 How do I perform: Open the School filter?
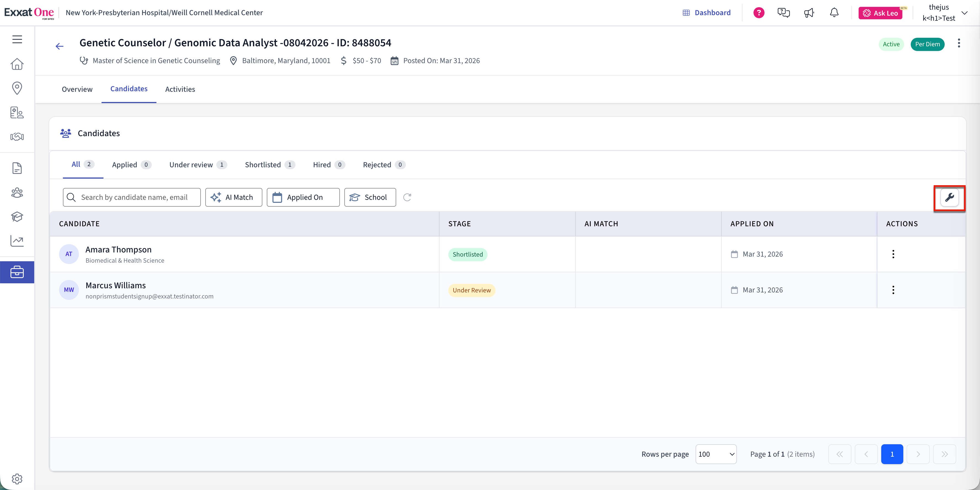pos(370,197)
